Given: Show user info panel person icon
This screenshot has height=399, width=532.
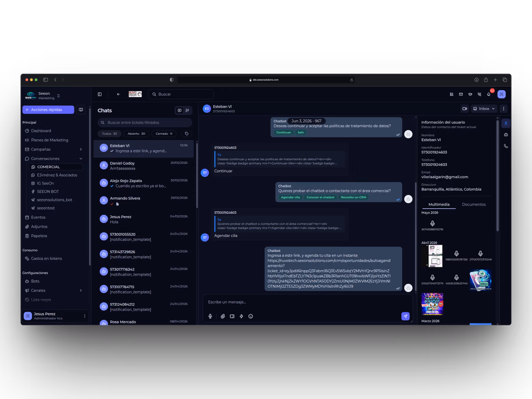Looking at the screenshot, I should (506, 123).
